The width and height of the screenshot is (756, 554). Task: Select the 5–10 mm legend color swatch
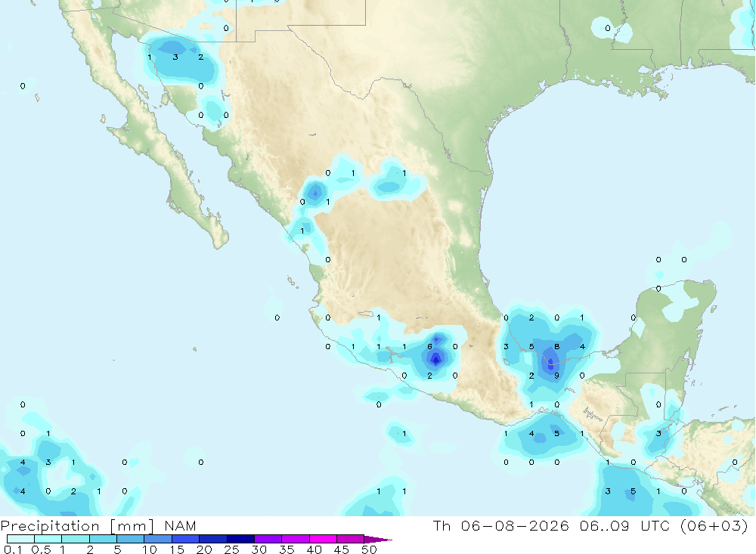tap(131, 539)
